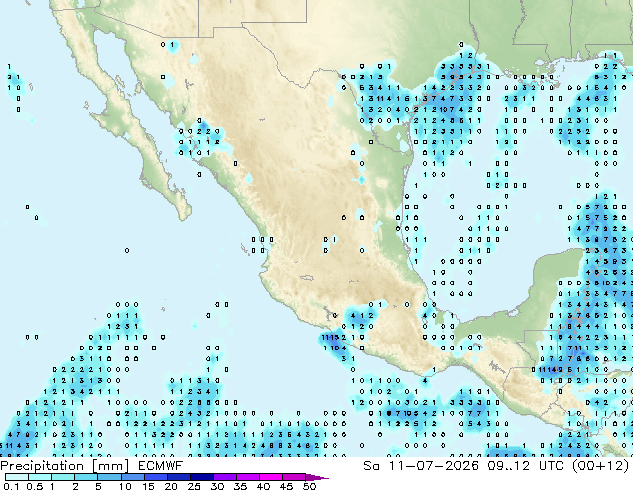Click the 15–20 mm legend color box
Image resolution: width=634 pixels, height=490 pixels.
tap(155, 477)
